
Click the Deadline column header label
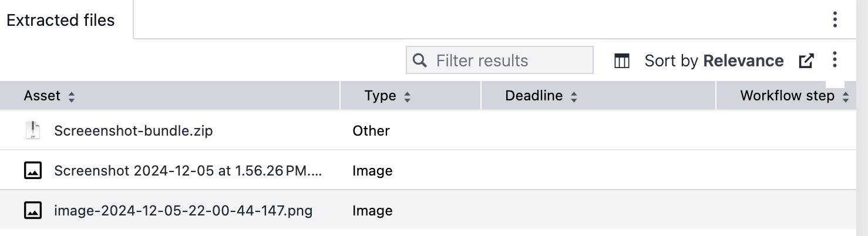tap(533, 96)
